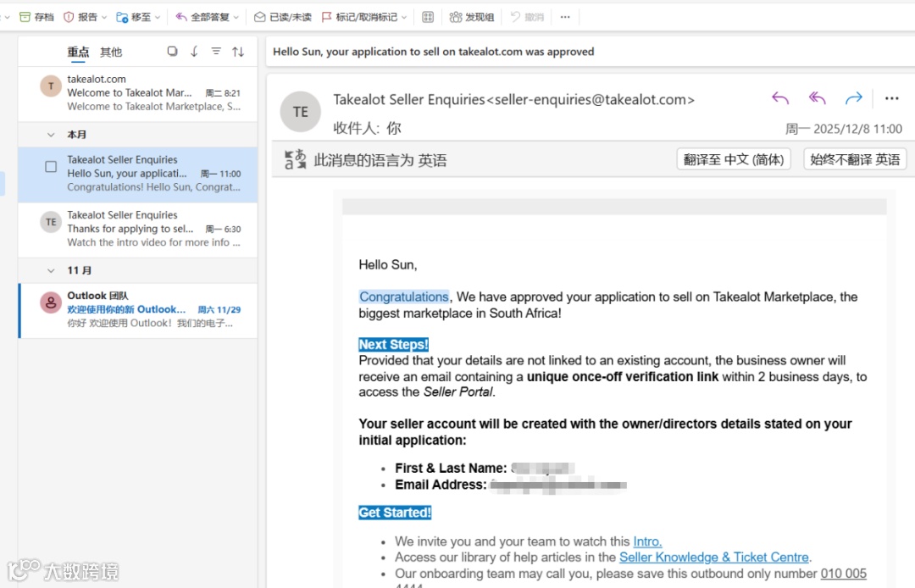Click the Next Steps! heading in email

click(394, 345)
